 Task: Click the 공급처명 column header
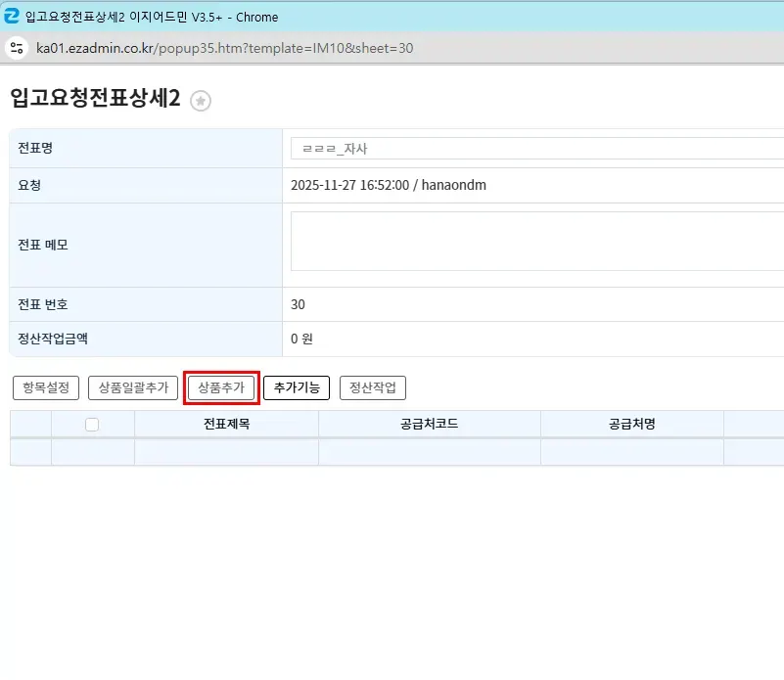pyautogui.click(x=632, y=424)
